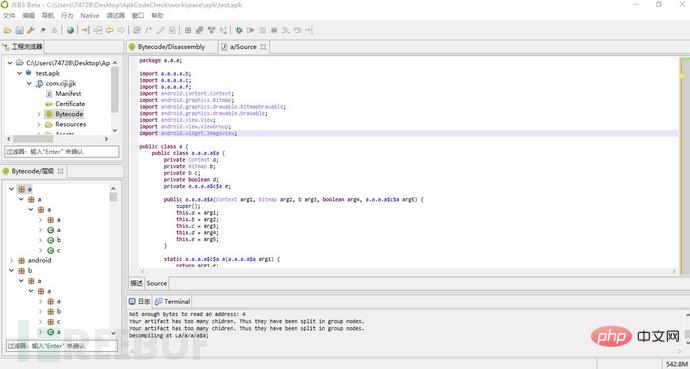The height and width of the screenshot is (369, 690).
Task: Expand the Bytecode node in project tree
Action: pyautogui.click(x=39, y=114)
